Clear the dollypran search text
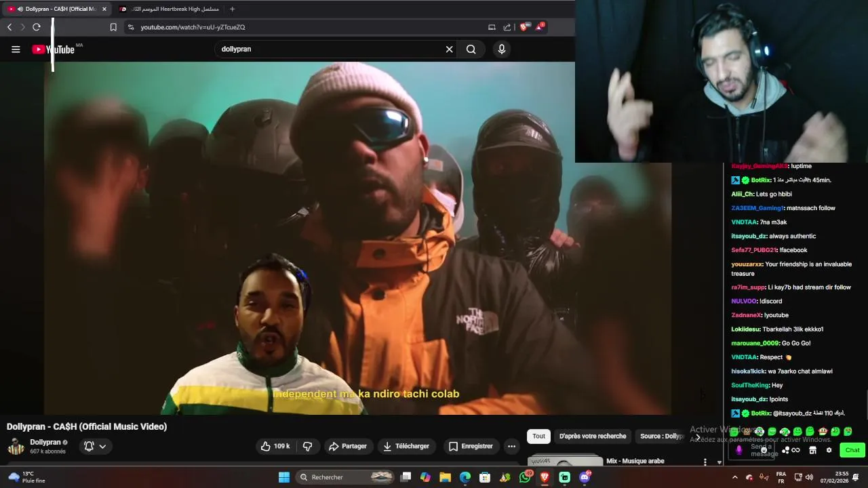Image resolution: width=868 pixels, height=488 pixels. click(x=449, y=49)
